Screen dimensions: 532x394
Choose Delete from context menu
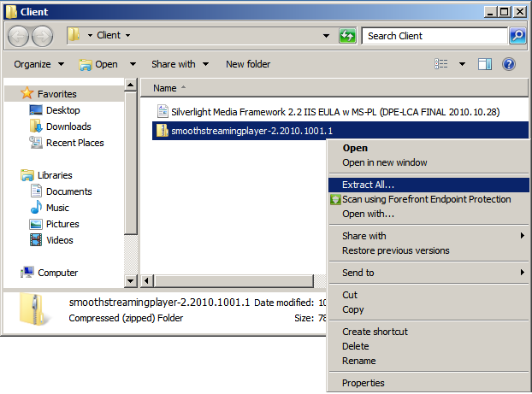pos(429,346)
